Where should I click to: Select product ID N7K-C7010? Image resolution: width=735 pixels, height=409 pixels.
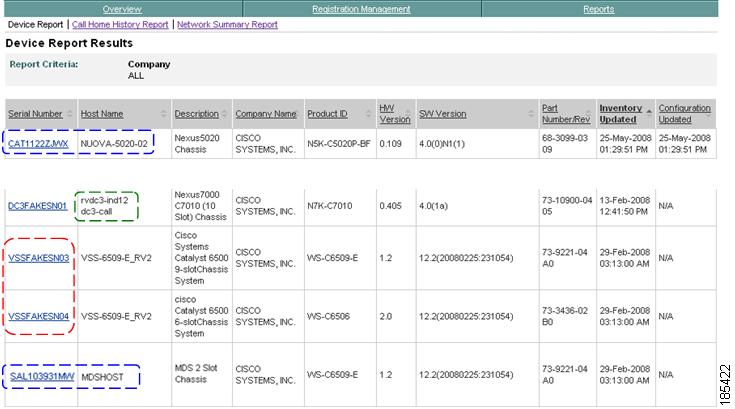[x=330, y=206]
